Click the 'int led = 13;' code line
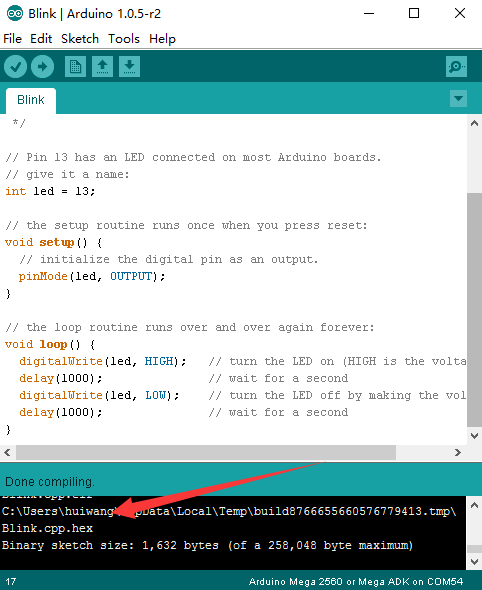The image size is (482, 590). coord(50,191)
